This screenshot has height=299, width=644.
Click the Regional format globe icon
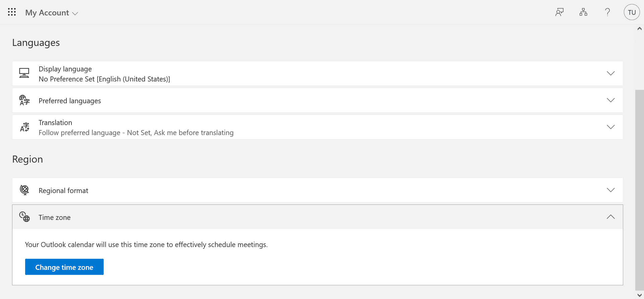coord(24,190)
